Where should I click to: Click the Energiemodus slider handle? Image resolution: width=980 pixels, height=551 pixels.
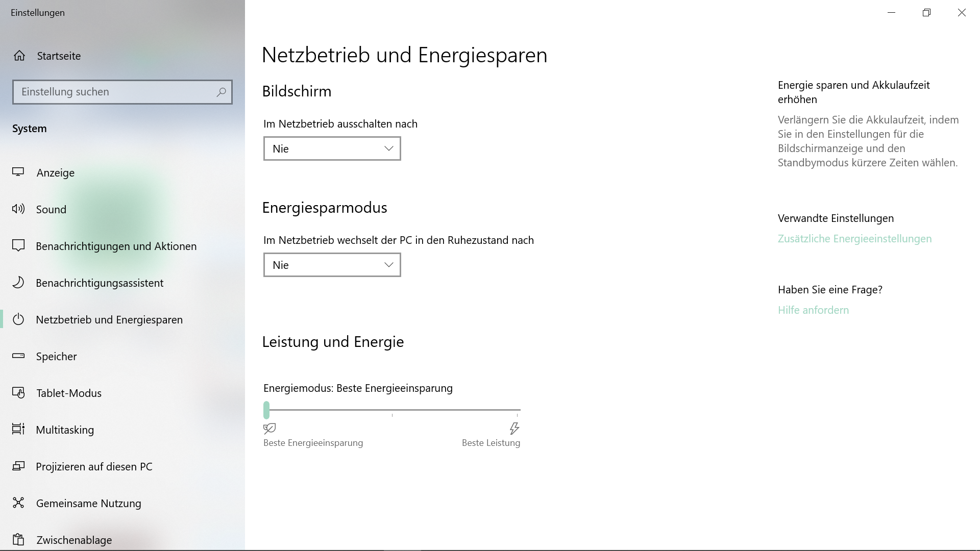pos(266,410)
